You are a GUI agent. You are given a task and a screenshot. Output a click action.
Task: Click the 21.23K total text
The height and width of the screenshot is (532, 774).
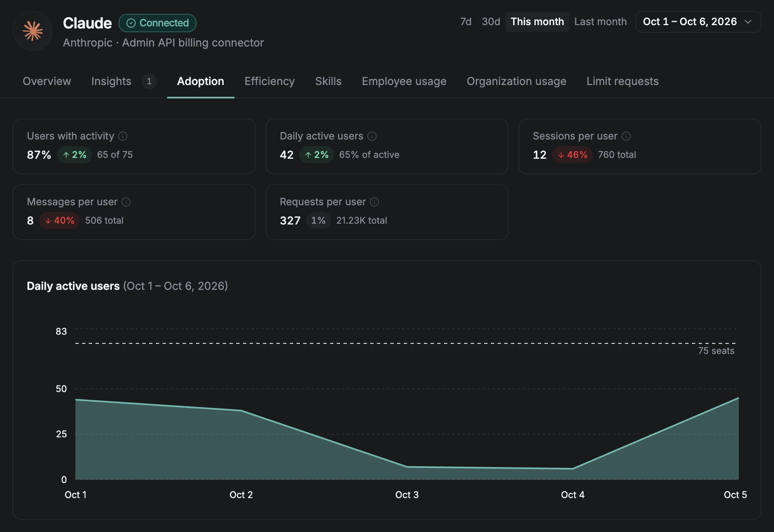coord(361,221)
